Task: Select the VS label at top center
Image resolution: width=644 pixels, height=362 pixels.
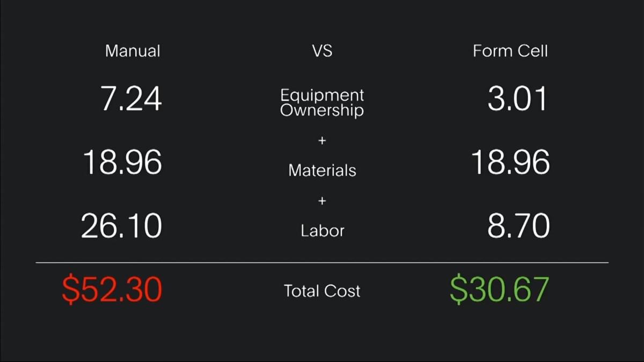Action: click(321, 51)
